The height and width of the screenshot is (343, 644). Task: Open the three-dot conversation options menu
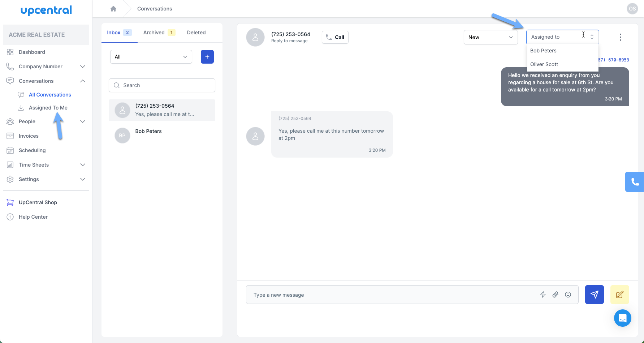[x=620, y=37]
